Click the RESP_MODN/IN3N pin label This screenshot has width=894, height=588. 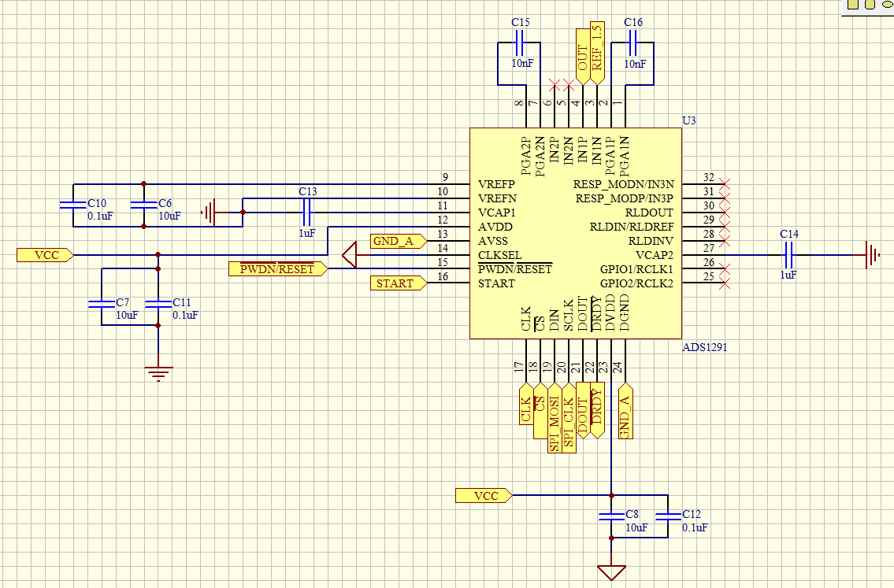click(624, 184)
